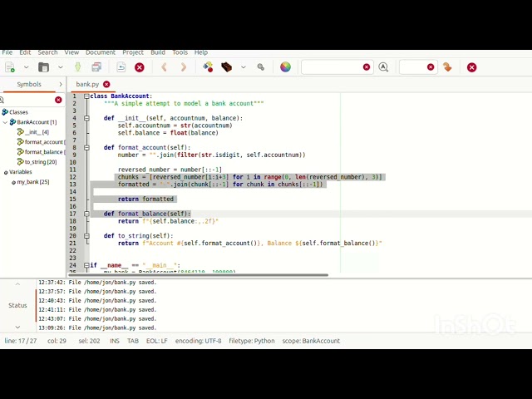Close the current file via the red toolbar icon

140,67
